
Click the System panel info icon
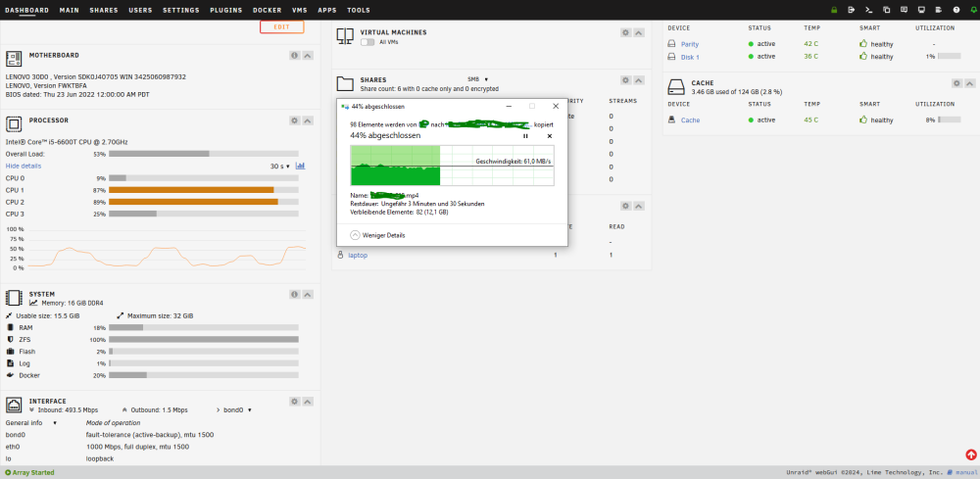click(294, 294)
